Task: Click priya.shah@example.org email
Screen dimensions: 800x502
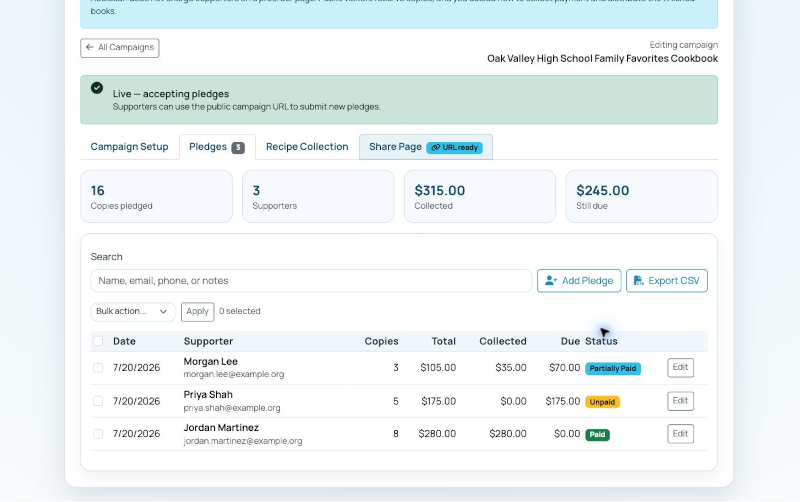Action: click(x=232, y=408)
